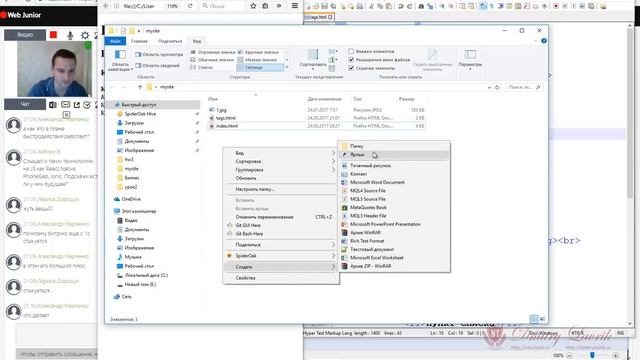Choose Архив ZIP - WinRAR in the submenu

394,266
